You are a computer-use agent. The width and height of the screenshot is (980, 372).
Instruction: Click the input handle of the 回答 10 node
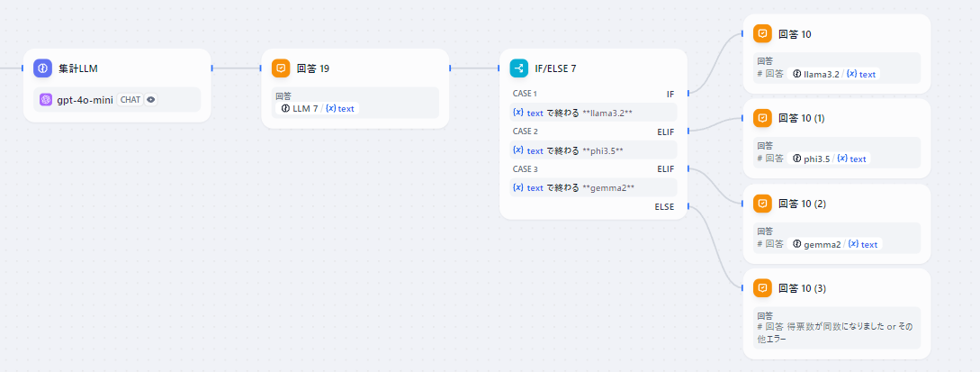[743, 33]
